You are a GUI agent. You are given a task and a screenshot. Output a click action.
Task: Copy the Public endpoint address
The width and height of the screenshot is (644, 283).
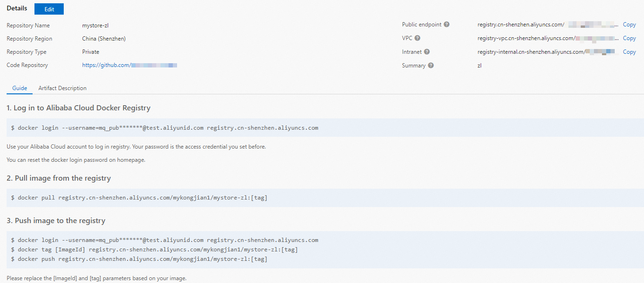click(629, 25)
